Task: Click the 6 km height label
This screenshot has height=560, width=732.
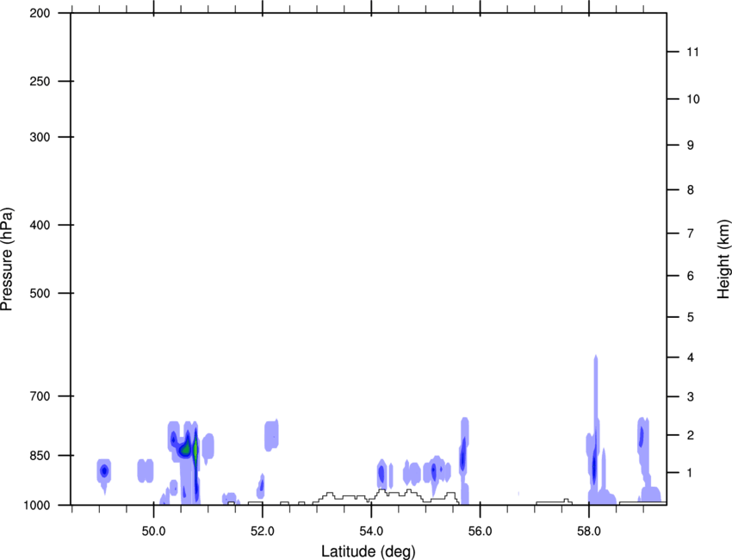Action: point(691,276)
